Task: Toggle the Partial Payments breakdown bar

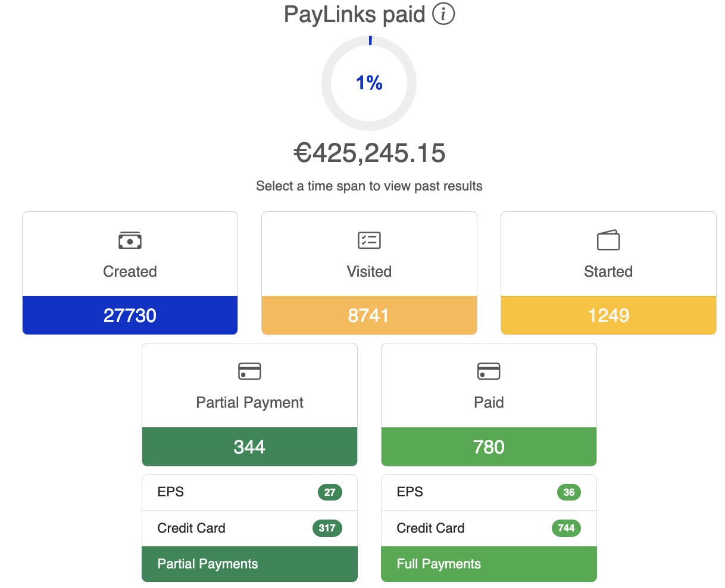Action: coord(249,564)
